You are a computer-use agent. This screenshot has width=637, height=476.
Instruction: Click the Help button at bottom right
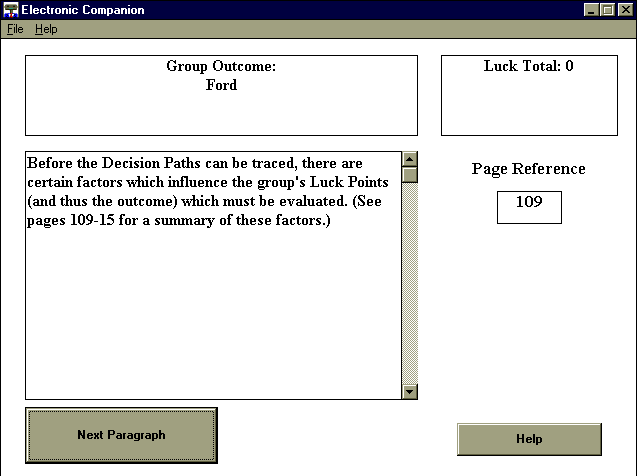coord(529,439)
